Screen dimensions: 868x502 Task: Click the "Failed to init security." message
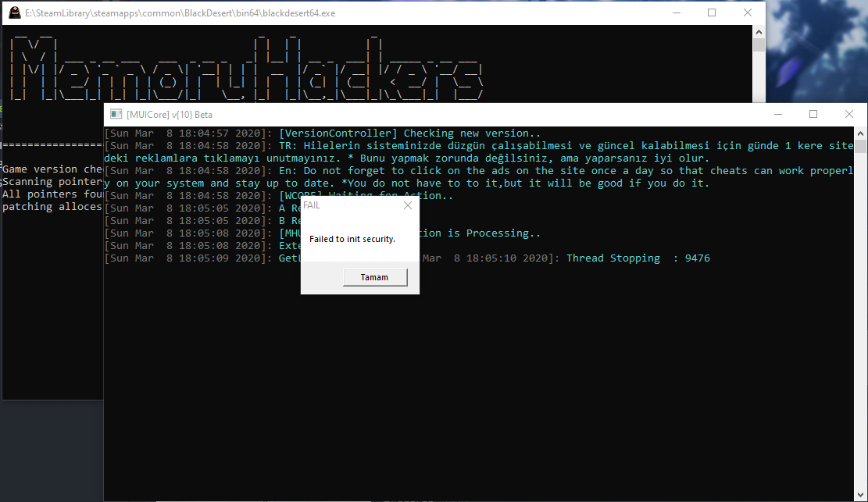[x=352, y=239]
